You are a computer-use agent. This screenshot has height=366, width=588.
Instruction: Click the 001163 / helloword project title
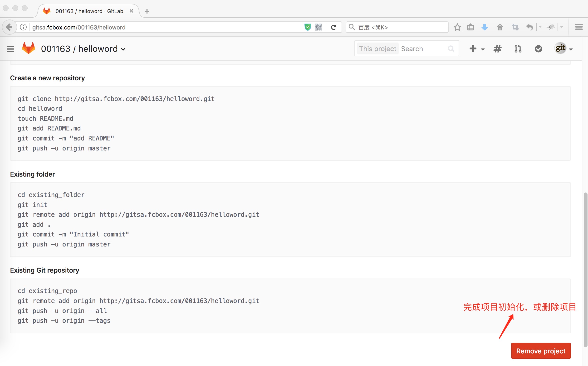coord(79,49)
